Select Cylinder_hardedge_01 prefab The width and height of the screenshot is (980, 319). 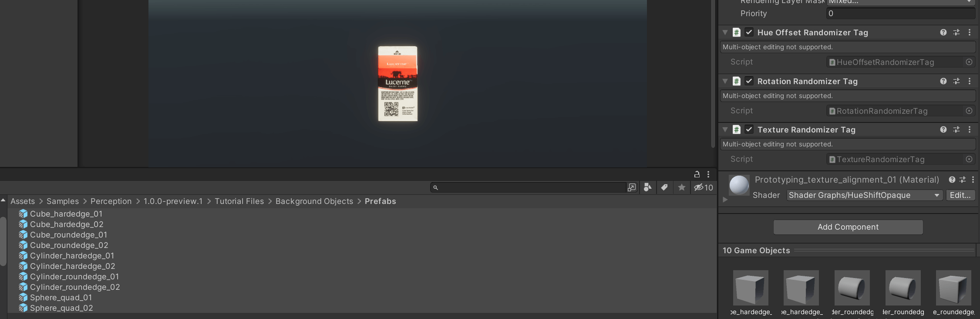coord(72,256)
